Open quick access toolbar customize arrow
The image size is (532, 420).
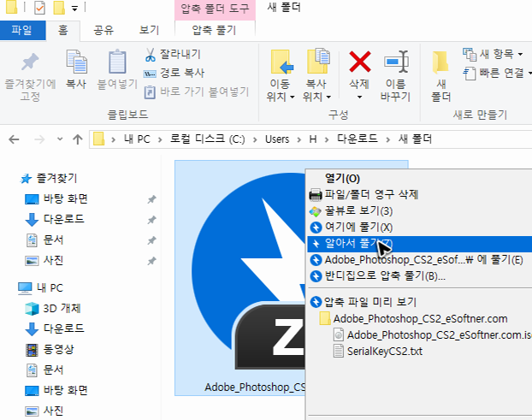click(74, 9)
